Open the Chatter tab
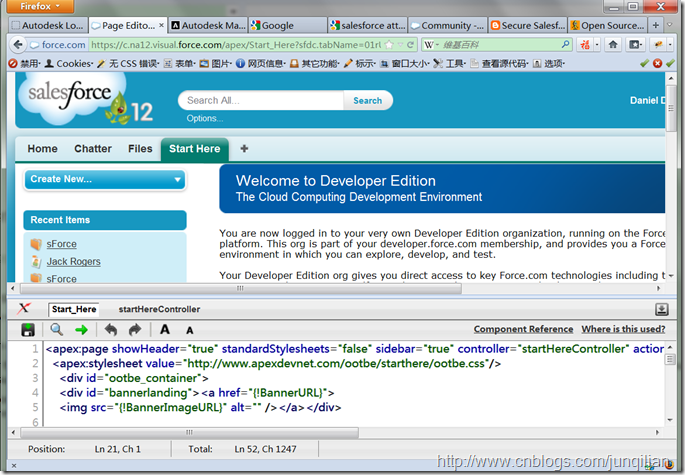This screenshot has height=475, width=685. tap(93, 149)
